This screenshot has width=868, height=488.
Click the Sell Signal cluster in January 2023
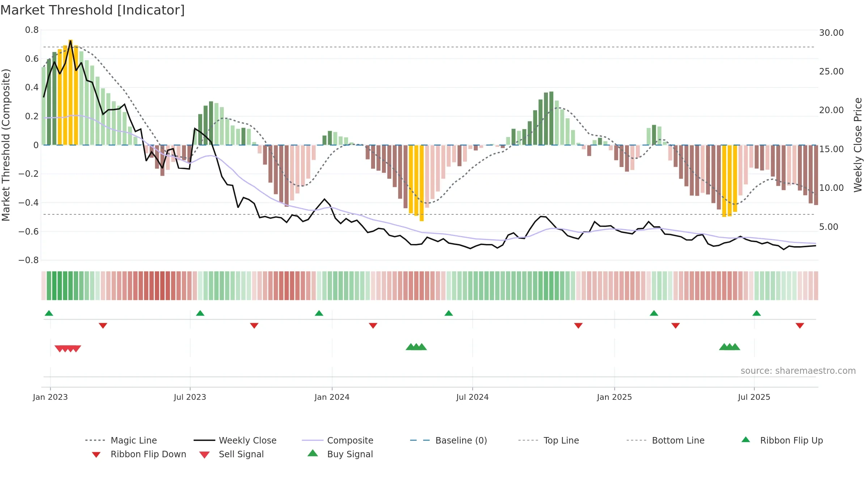click(x=68, y=349)
